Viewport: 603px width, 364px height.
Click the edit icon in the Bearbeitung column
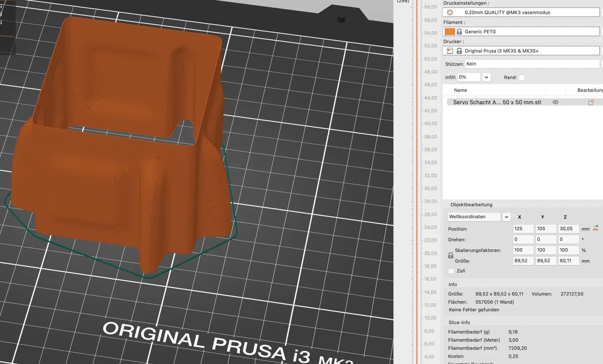tap(591, 102)
